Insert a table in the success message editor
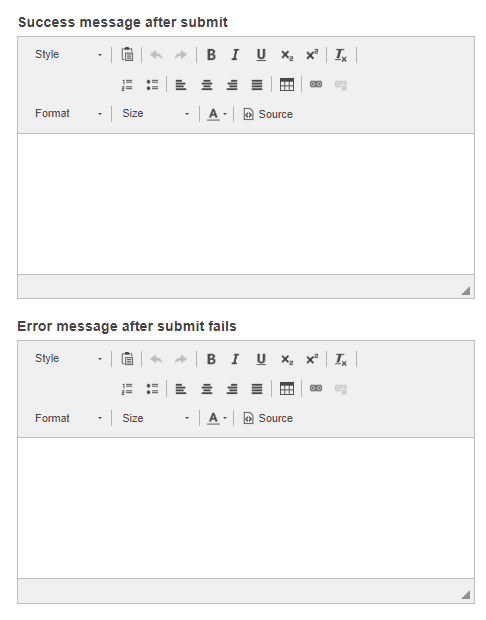 287,85
